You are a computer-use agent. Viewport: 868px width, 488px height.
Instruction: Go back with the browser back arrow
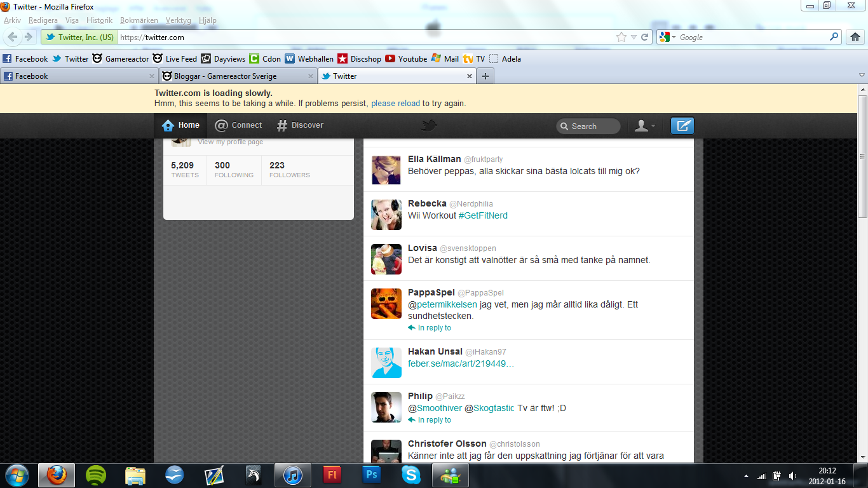point(13,37)
